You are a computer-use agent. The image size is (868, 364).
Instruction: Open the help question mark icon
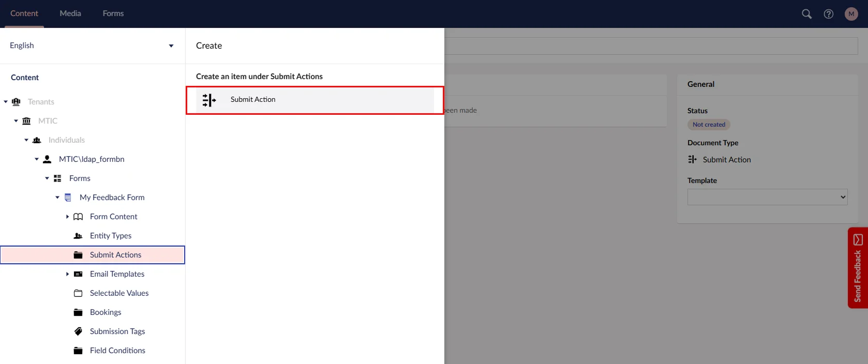(x=829, y=14)
